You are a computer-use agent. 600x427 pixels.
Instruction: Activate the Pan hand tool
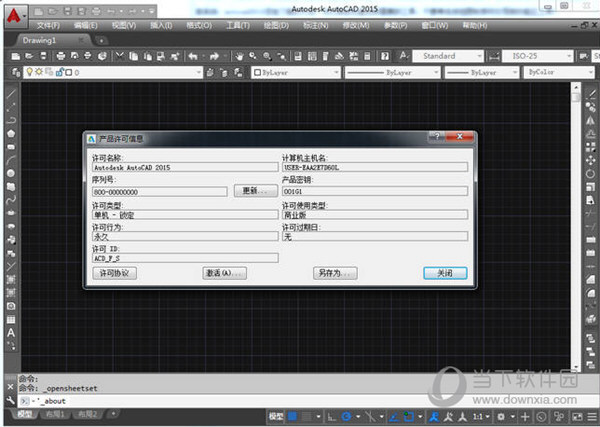point(239,56)
